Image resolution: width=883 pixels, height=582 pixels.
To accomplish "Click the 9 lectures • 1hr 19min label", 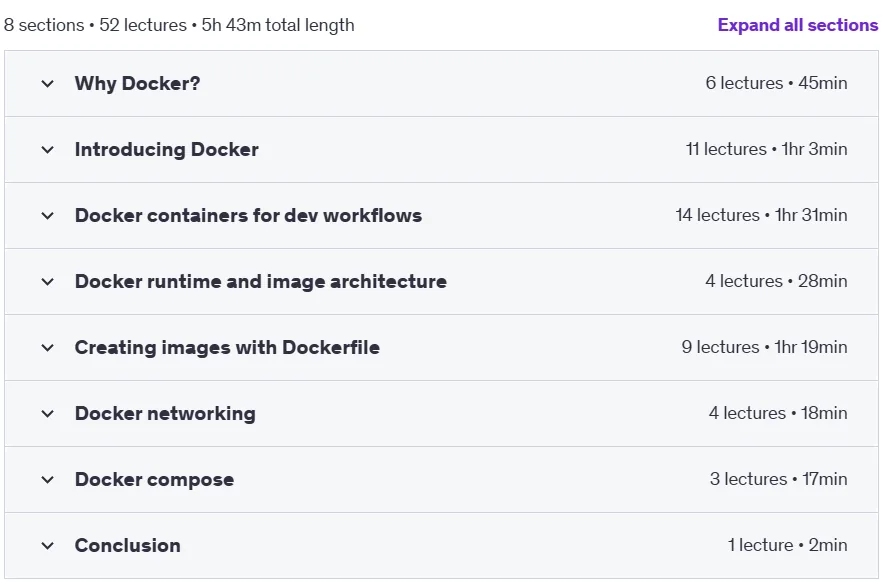I will point(764,346).
